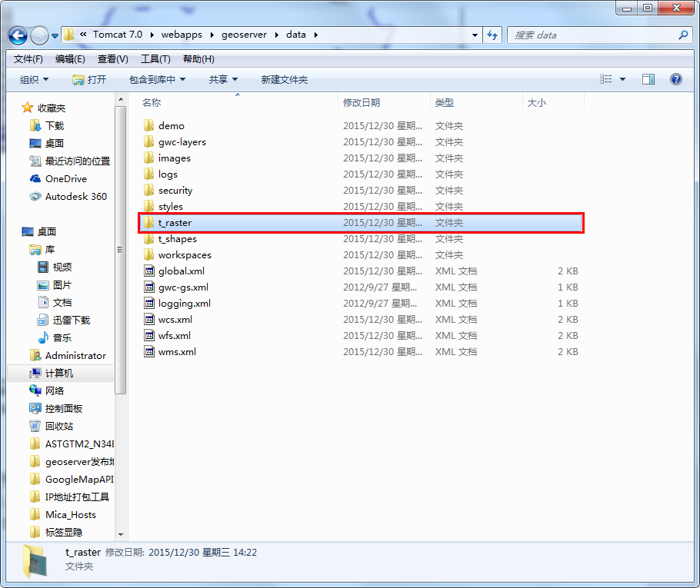Select the demo folder icon
Screen dimensions: 700x588
[x=148, y=125]
